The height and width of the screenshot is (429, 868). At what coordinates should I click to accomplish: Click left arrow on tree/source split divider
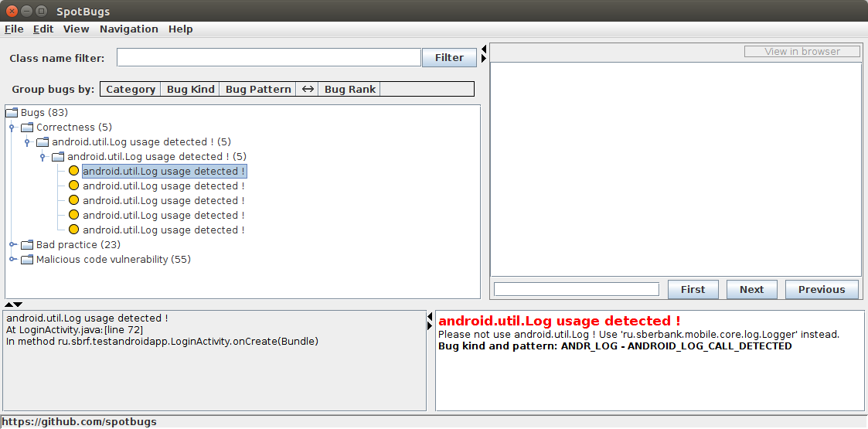[x=485, y=49]
